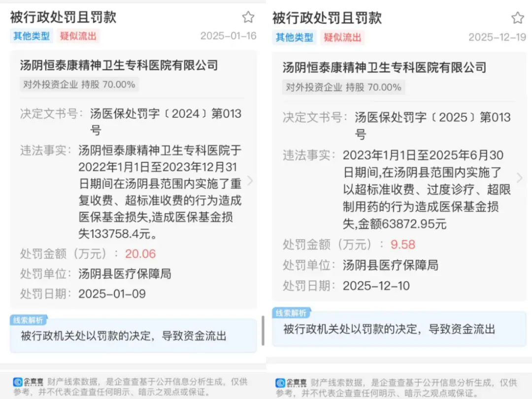This screenshot has width=532, height=399.
Task: Toggle favorite star for the 2025-01-16 record
Action: click(249, 17)
